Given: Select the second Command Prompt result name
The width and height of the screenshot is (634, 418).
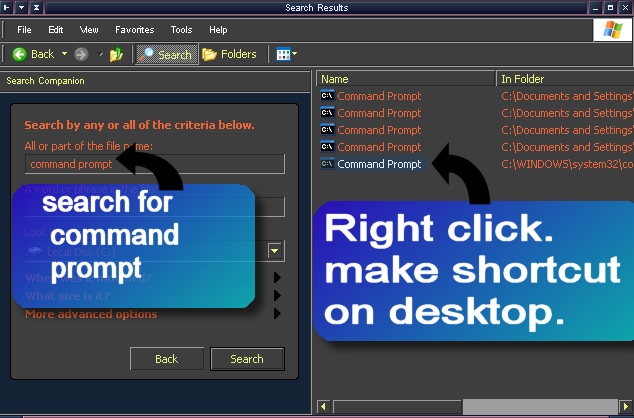Looking at the screenshot, I should point(379,113).
